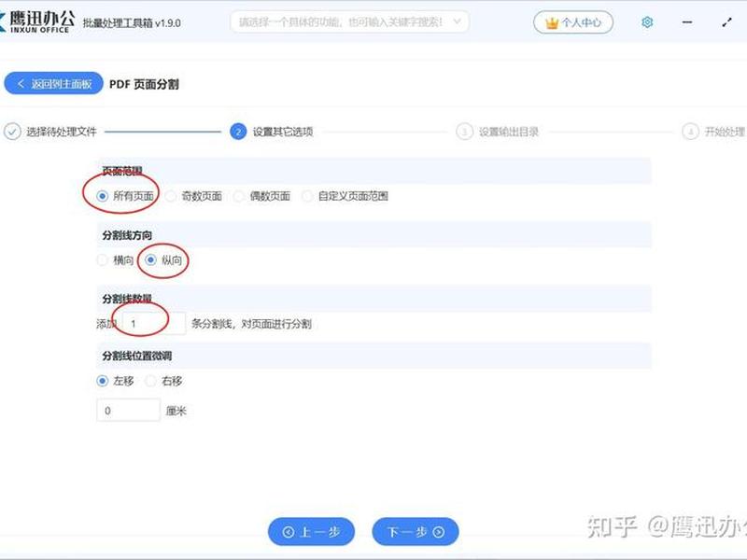
Task: Click the 分割线位置微调 section heading
Action: pos(137,356)
